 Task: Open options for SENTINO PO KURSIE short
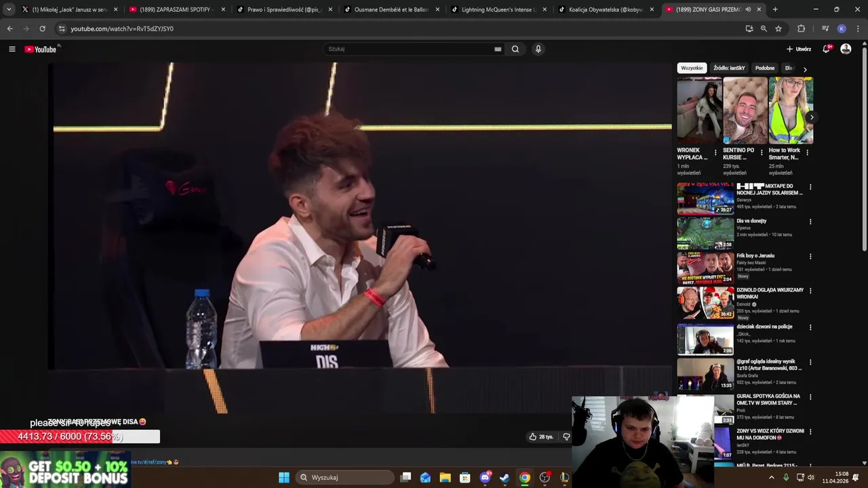coord(761,152)
